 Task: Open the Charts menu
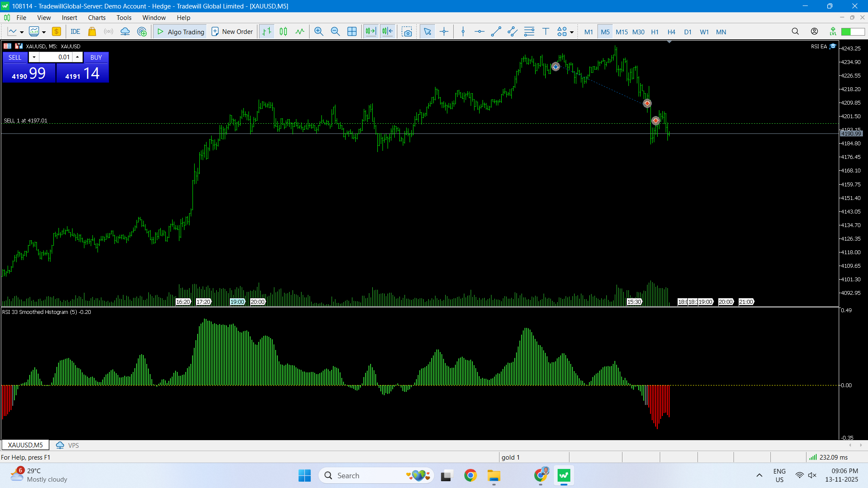(x=97, y=17)
